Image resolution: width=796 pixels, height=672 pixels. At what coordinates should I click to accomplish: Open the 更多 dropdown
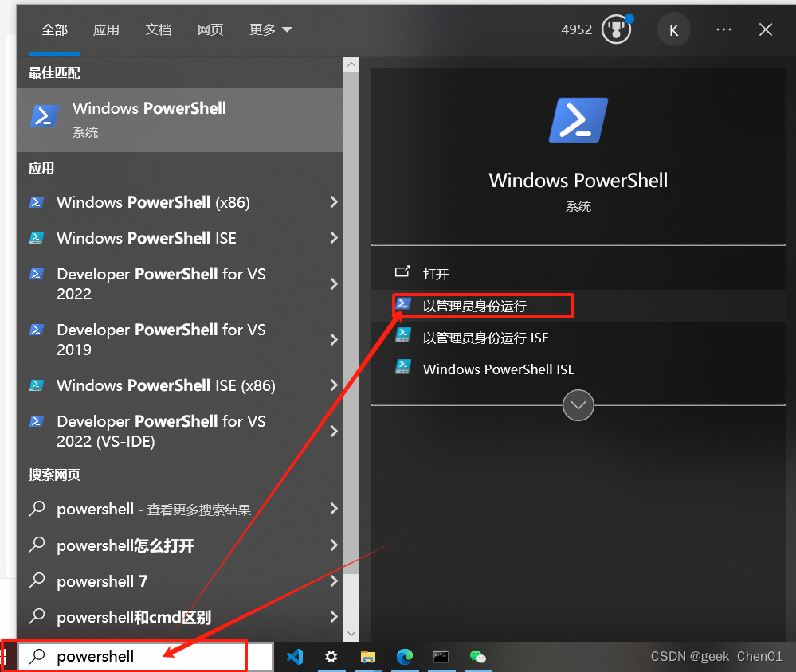click(x=270, y=30)
